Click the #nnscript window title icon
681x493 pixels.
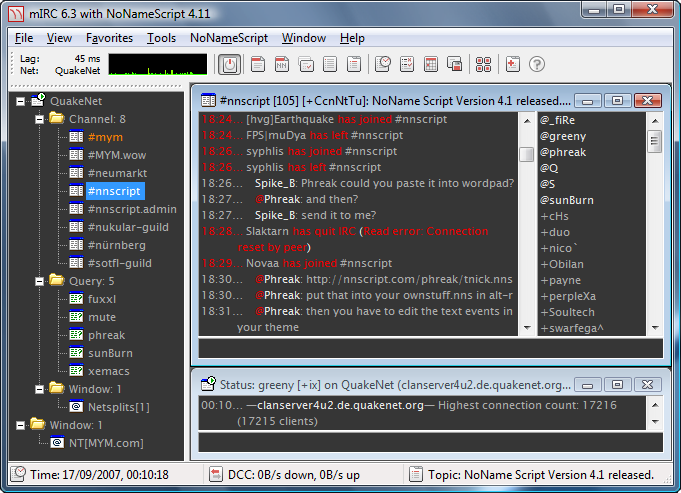coord(208,100)
